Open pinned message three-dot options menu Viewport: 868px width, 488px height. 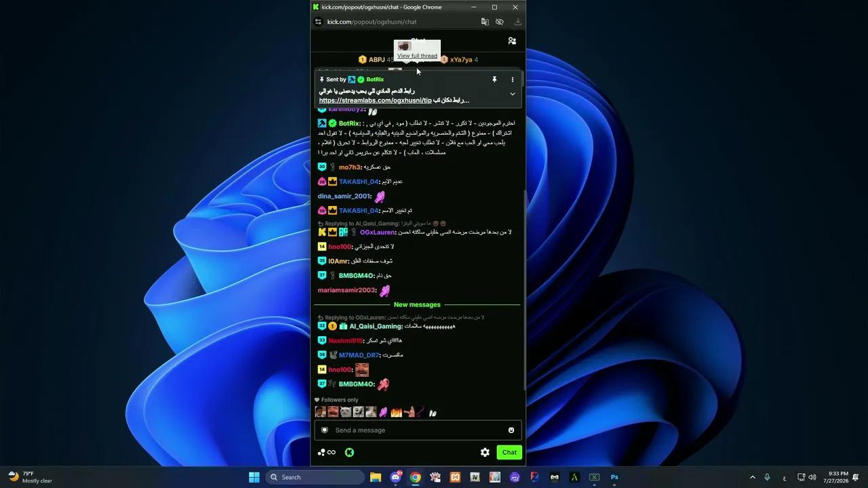tap(512, 79)
